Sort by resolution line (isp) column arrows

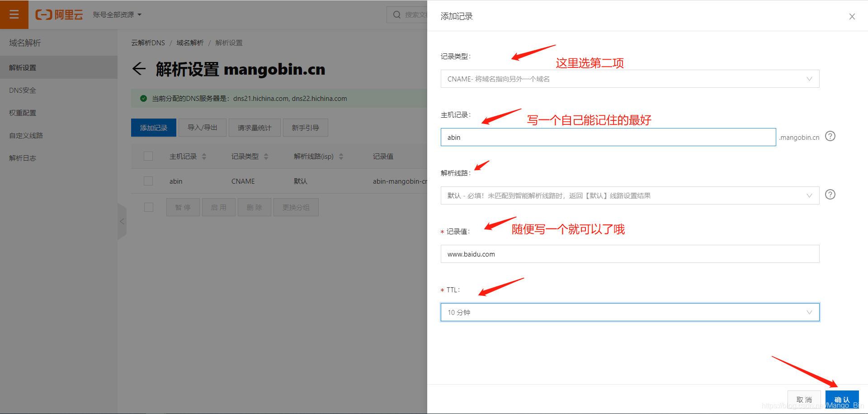pyautogui.click(x=341, y=156)
